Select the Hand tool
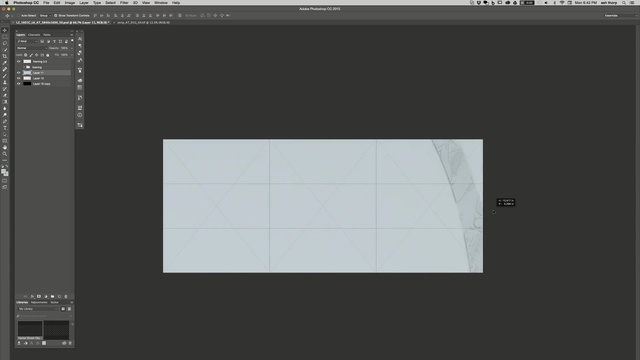Image resolution: width=640 pixels, height=360 pixels. tap(5, 147)
